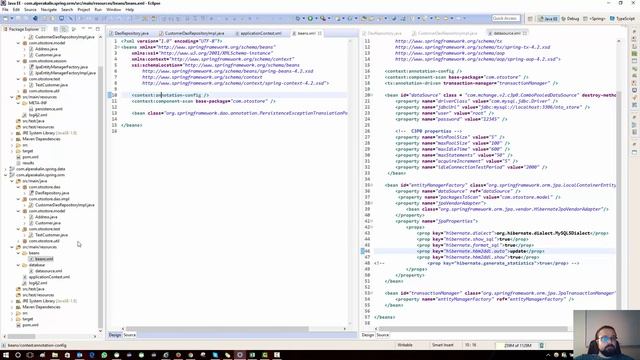Switch to the Java EE perspective
Viewport: 640px width, 360px height.
(548, 19)
